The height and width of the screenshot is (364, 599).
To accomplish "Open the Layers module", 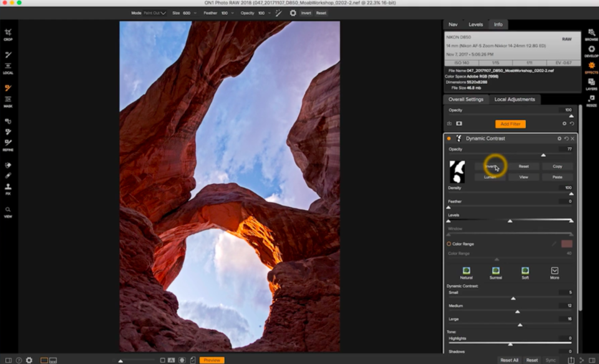I will tap(592, 84).
